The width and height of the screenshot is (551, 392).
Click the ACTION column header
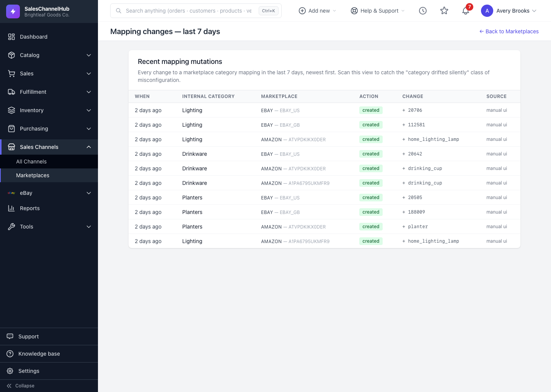369,96
